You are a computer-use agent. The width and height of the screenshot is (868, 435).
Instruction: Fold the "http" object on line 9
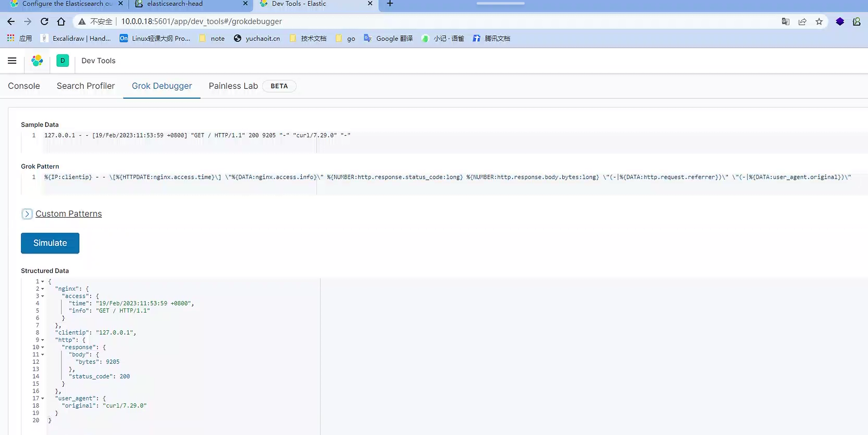point(42,340)
